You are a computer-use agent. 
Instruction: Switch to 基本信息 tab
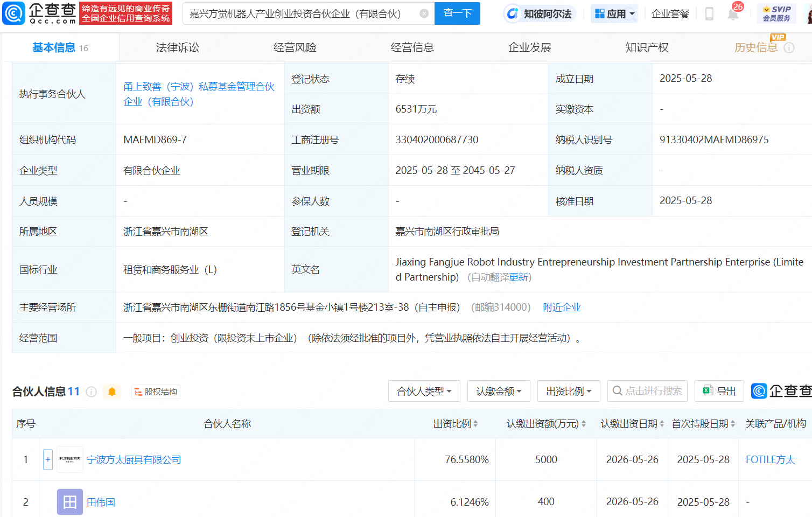click(x=60, y=47)
